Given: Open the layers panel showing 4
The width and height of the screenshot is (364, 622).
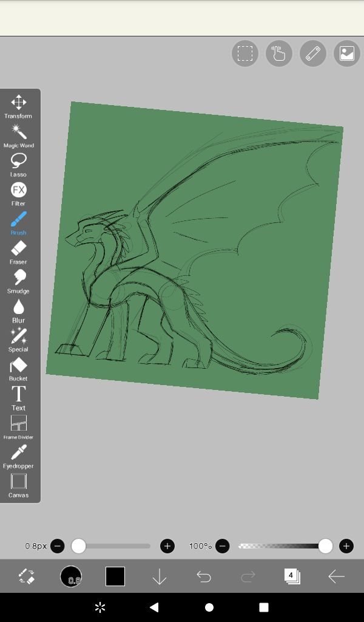Looking at the screenshot, I should tap(292, 576).
